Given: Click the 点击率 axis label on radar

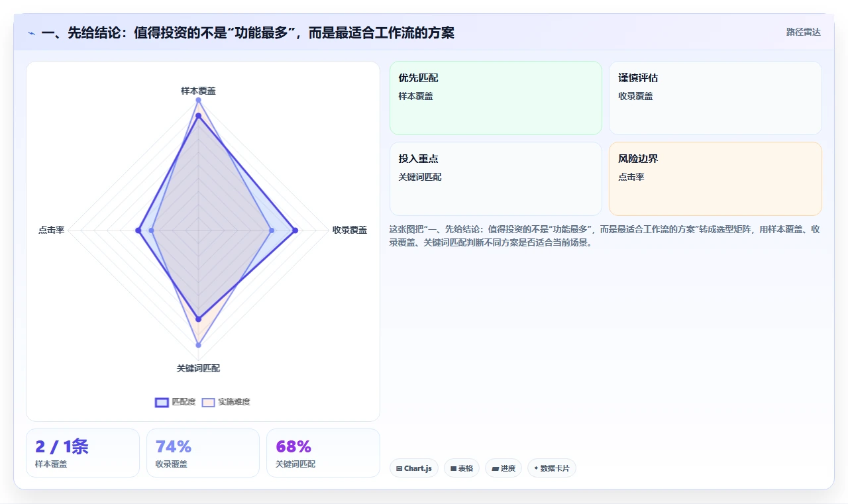Looking at the screenshot, I should point(51,230).
